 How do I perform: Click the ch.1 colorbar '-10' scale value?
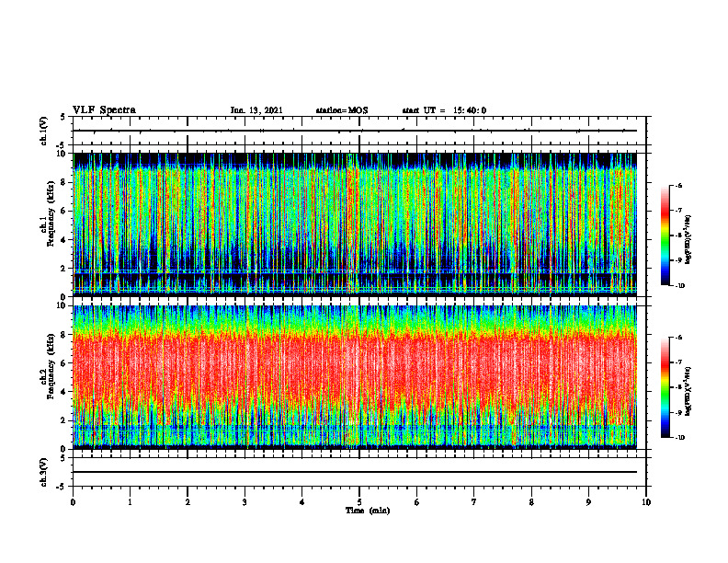680,286
